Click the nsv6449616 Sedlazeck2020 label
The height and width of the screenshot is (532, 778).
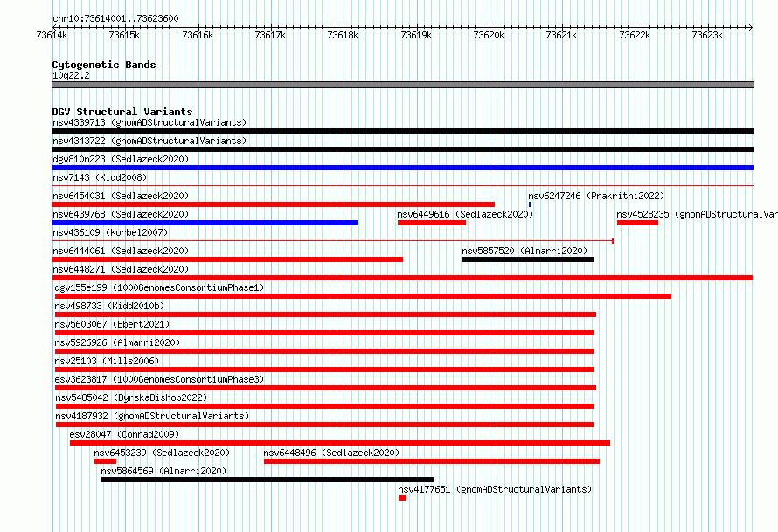[x=465, y=214]
